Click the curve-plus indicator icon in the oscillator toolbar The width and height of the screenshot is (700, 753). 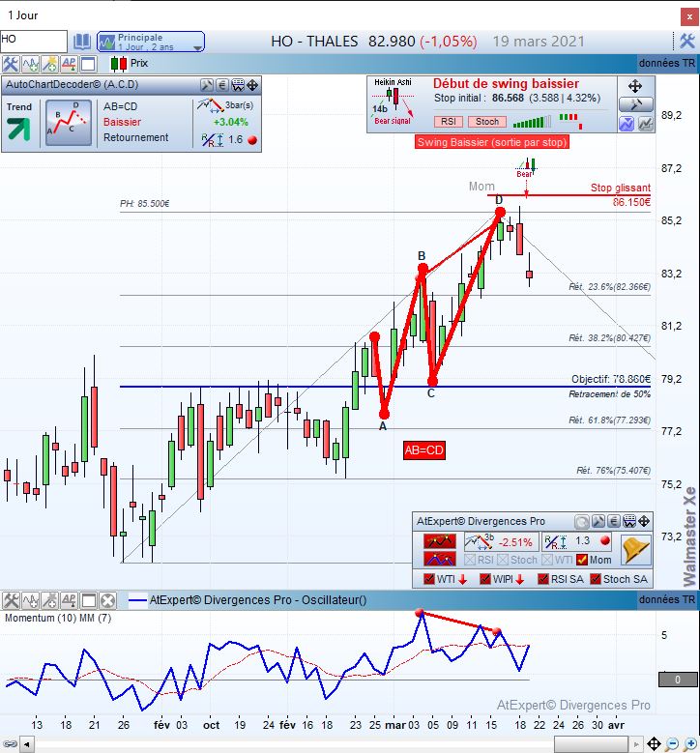point(30,601)
